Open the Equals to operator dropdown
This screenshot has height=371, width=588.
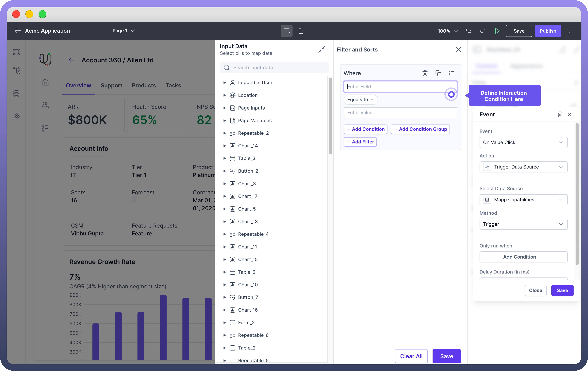[360, 99]
